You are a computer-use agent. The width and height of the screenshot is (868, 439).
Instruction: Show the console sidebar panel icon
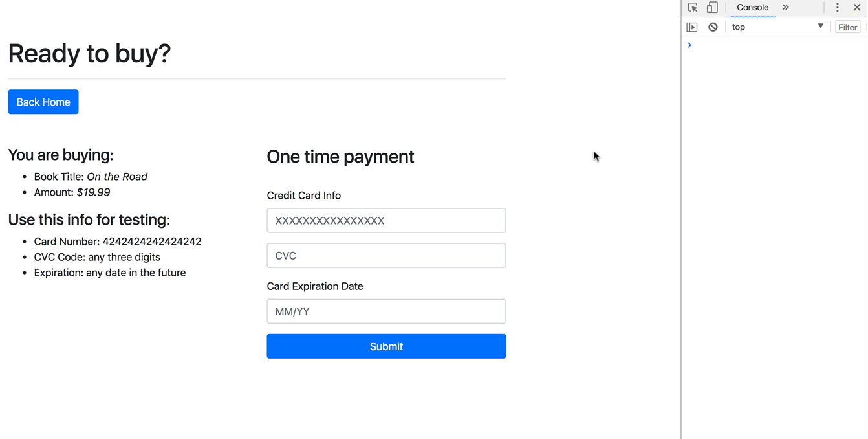[x=692, y=27]
